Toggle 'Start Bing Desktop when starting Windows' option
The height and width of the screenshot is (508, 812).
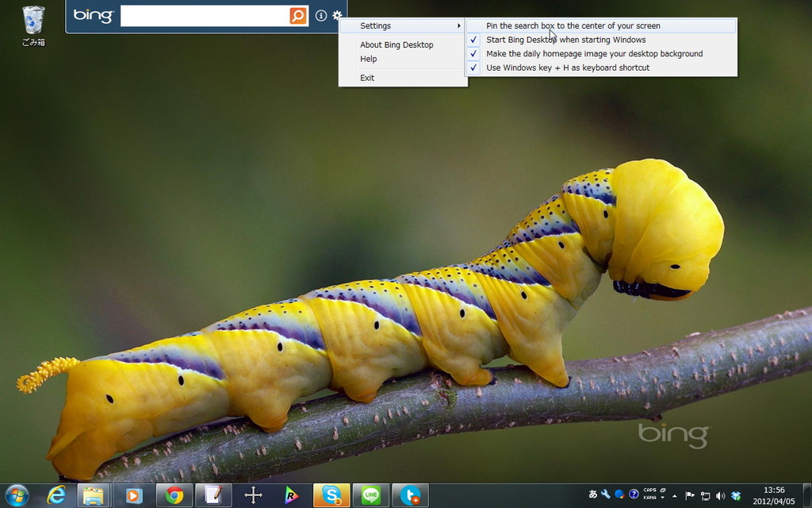(x=601, y=40)
